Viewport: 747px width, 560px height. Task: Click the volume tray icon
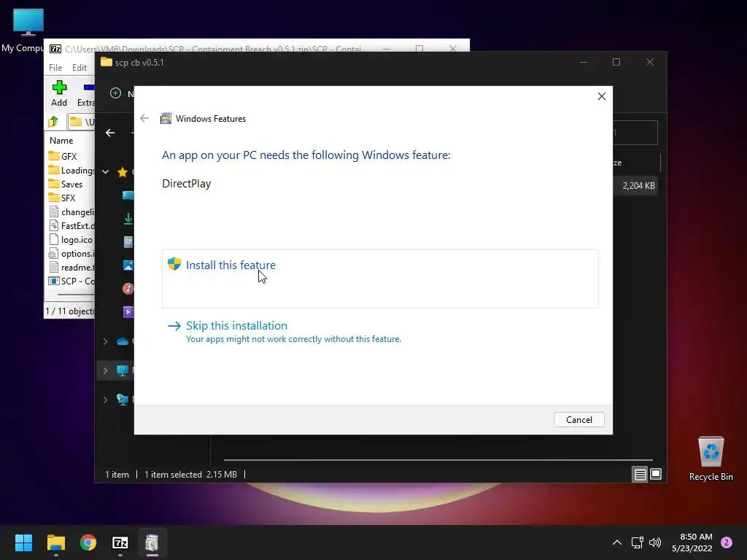tap(656, 542)
